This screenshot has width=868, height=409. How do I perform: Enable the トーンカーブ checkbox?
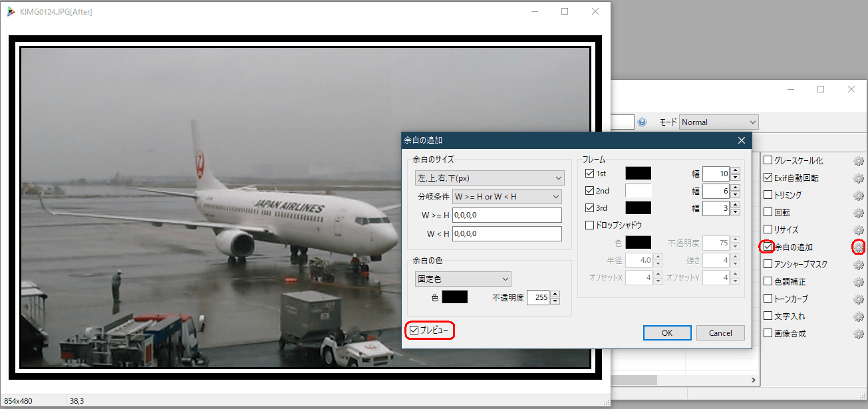768,299
